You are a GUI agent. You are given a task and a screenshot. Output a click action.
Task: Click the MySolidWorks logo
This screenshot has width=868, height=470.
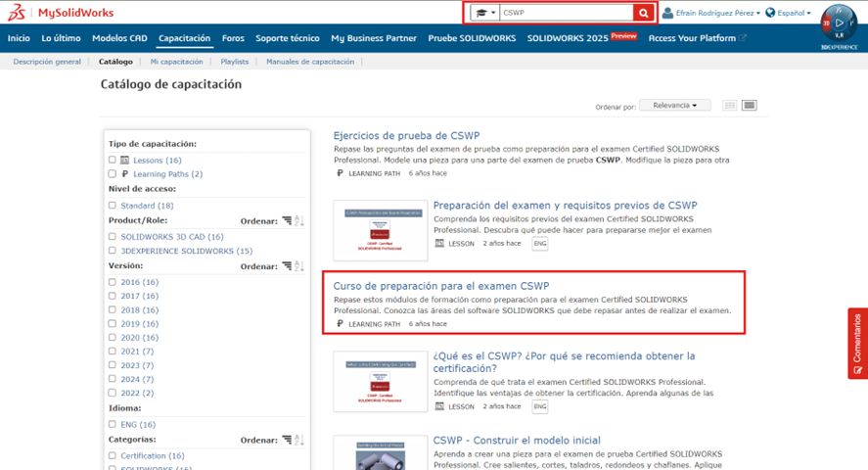click(x=61, y=12)
